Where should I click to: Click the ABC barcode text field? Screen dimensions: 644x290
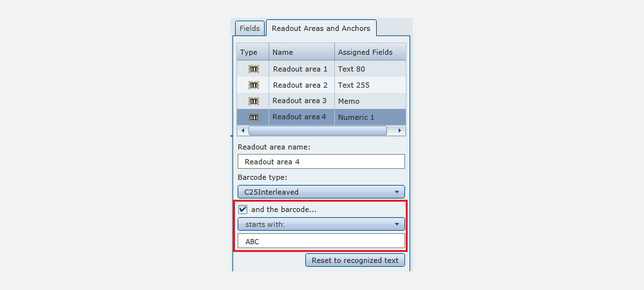321,241
